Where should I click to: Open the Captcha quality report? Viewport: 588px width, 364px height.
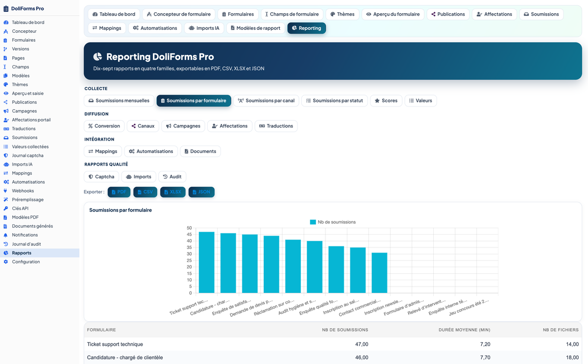pos(101,177)
